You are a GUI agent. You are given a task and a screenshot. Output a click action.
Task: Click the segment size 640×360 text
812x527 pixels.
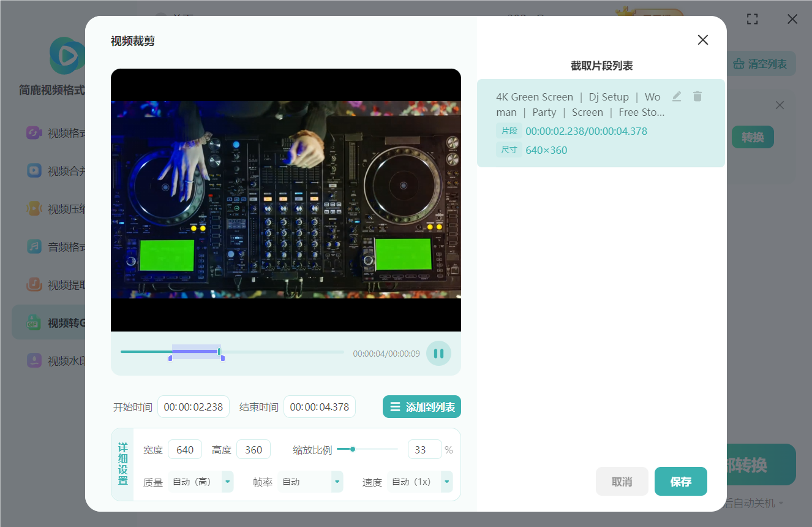(x=546, y=150)
